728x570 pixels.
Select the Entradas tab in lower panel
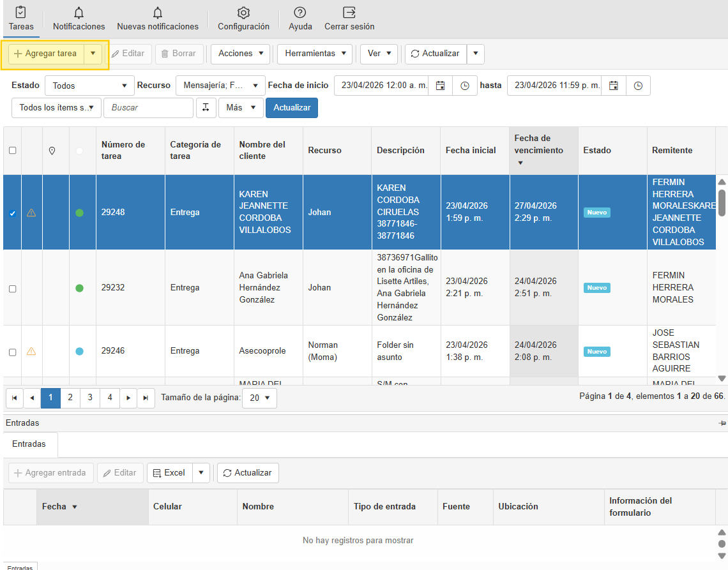click(29, 444)
